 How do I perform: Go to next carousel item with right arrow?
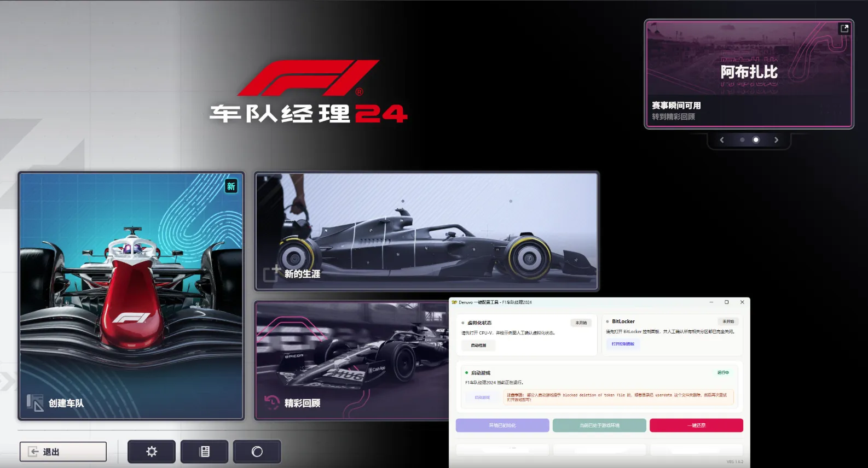coord(776,140)
